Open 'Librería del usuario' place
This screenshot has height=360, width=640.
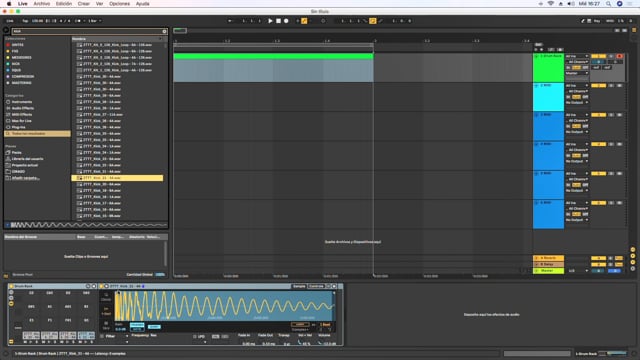pyautogui.click(x=27, y=159)
